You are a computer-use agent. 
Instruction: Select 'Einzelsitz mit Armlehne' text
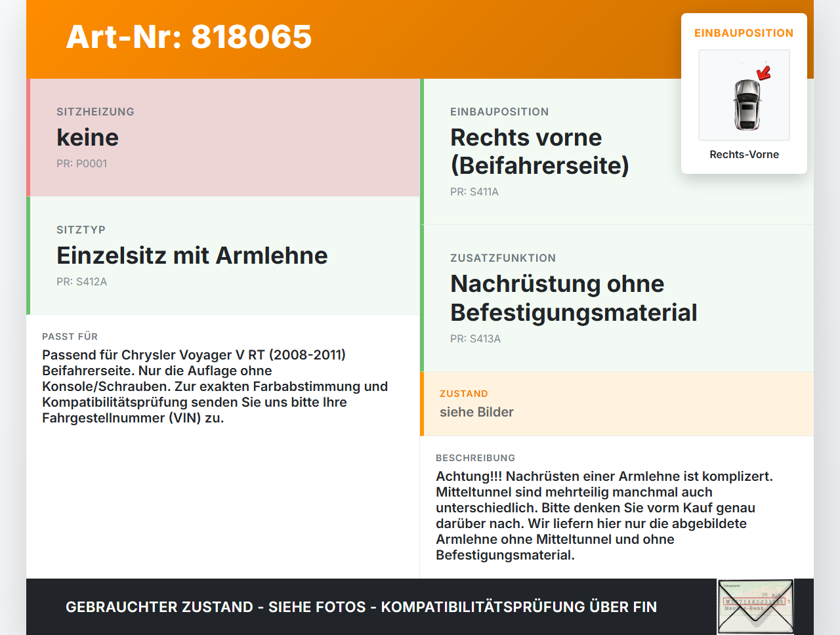tap(192, 255)
